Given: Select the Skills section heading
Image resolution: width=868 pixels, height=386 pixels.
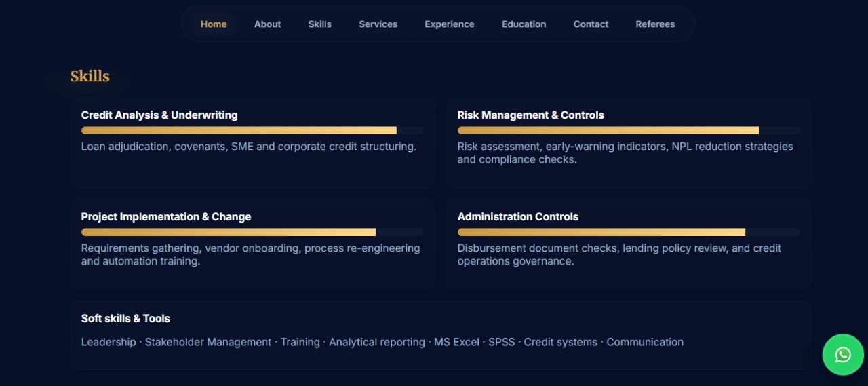Looking at the screenshot, I should [90, 76].
